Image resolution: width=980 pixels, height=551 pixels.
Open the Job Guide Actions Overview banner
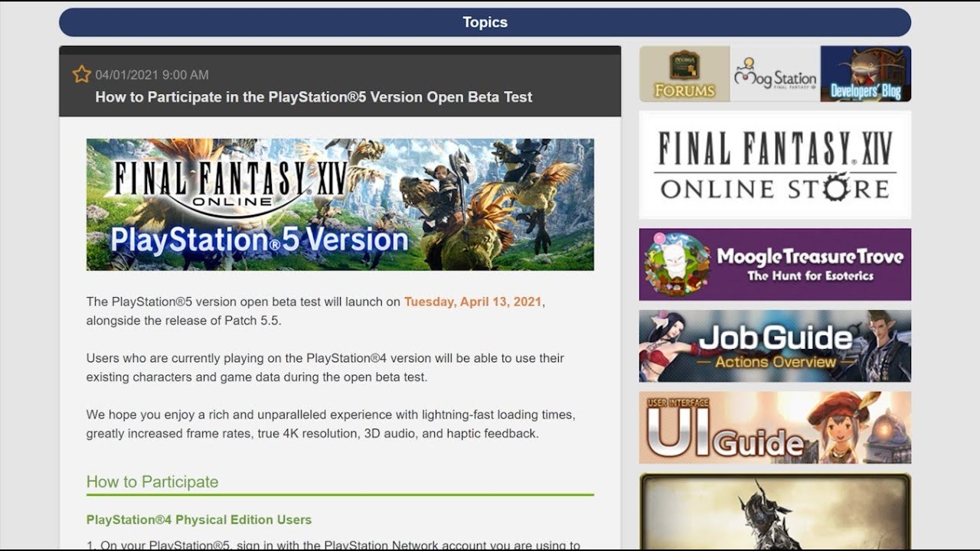click(775, 346)
